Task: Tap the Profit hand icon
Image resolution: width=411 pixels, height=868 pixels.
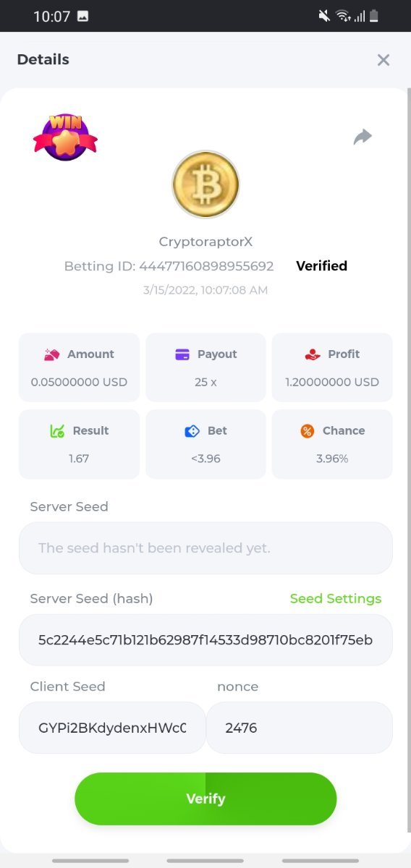Action: click(x=313, y=354)
